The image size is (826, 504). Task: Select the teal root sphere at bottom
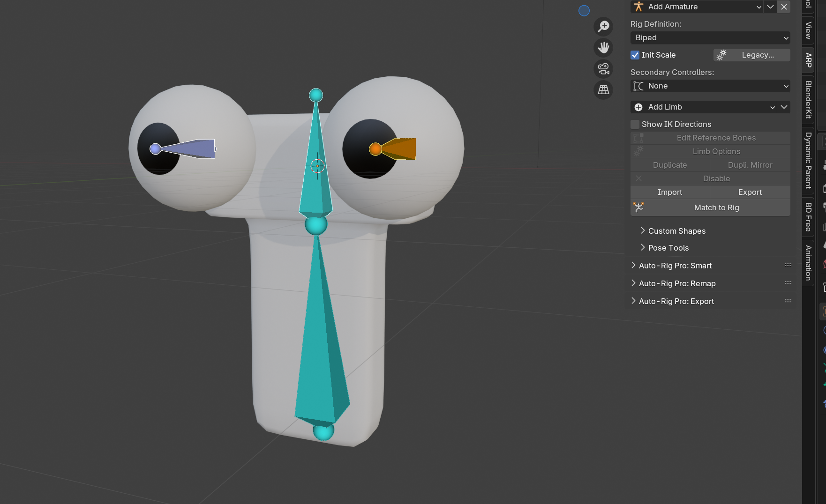pos(323,431)
